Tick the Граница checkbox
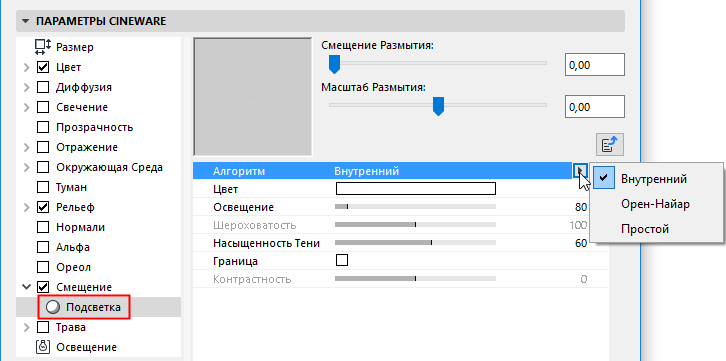Image resolution: width=726 pixels, height=361 pixels. coord(342,260)
